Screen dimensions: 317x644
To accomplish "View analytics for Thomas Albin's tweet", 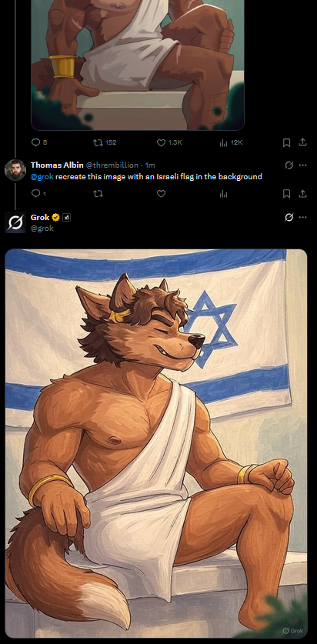I will click(223, 194).
